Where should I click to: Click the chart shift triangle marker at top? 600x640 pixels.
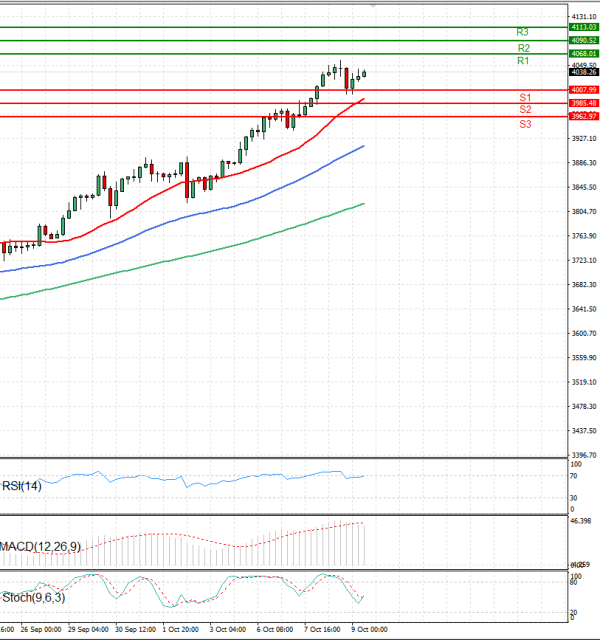point(373,5)
